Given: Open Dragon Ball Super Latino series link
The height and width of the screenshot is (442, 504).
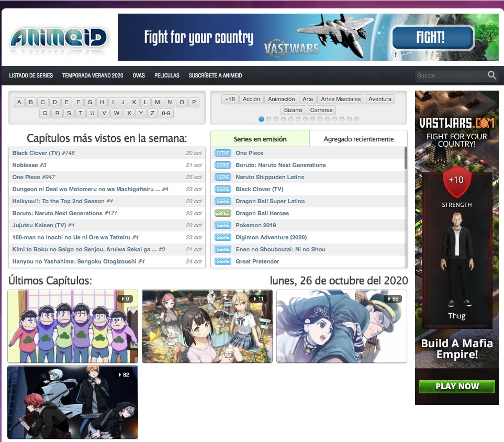Looking at the screenshot, I should pos(270,202).
